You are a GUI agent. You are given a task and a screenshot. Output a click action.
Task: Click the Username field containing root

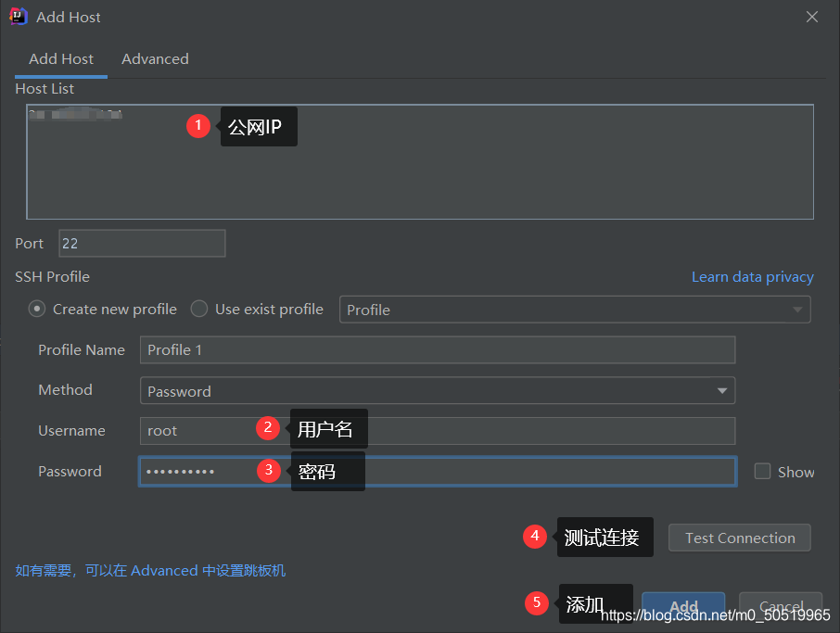(437, 431)
